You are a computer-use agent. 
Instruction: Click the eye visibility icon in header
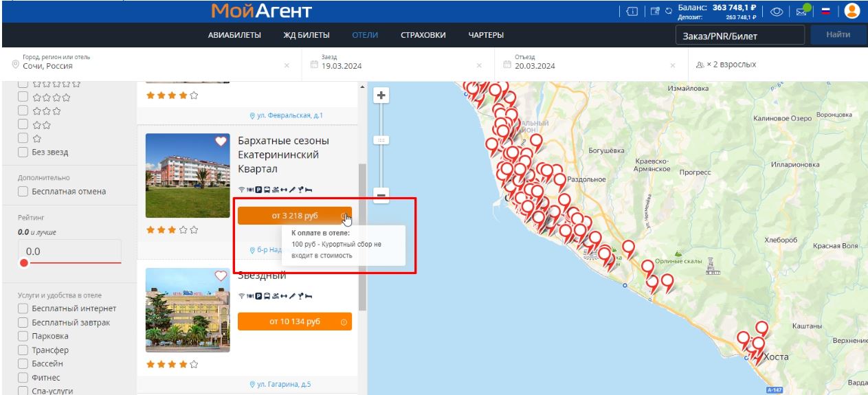point(777,12)
